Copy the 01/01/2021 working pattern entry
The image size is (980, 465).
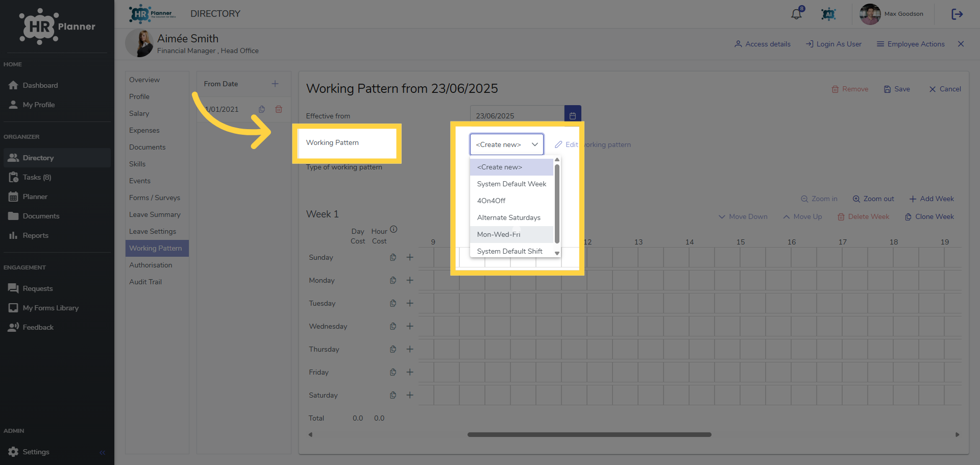(262, 109)
